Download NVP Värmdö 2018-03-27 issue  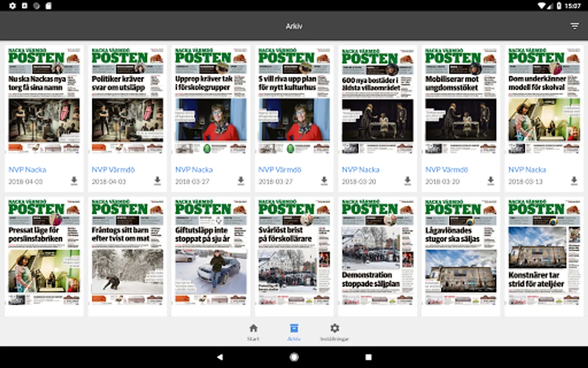coord(324,181)
